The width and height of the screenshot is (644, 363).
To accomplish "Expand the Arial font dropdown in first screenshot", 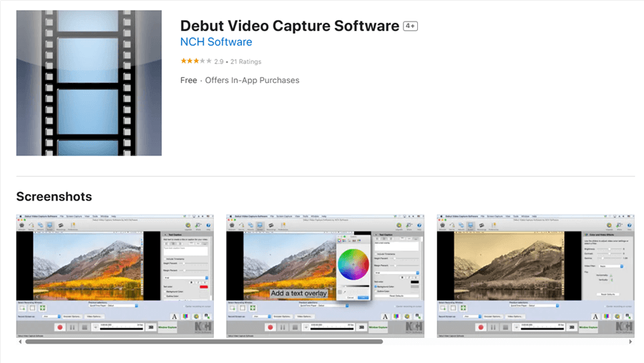I will click(186, 278).
